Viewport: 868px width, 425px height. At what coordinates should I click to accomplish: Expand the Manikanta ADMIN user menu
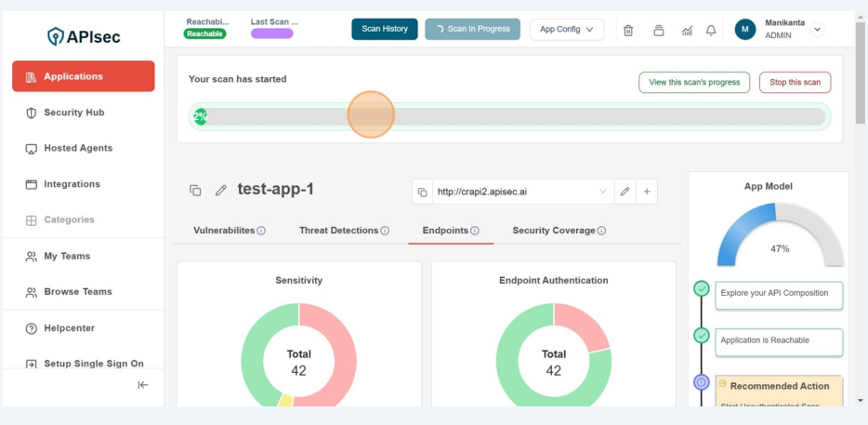(x=817, y=30)
